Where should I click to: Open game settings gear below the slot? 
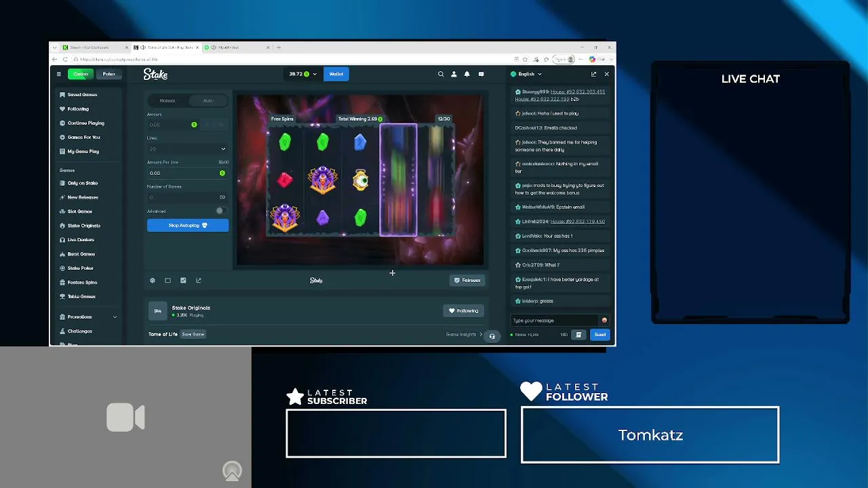tap(153, 280)
